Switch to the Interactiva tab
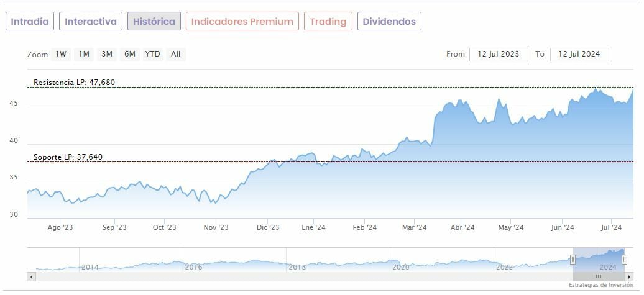 [91, 21]
